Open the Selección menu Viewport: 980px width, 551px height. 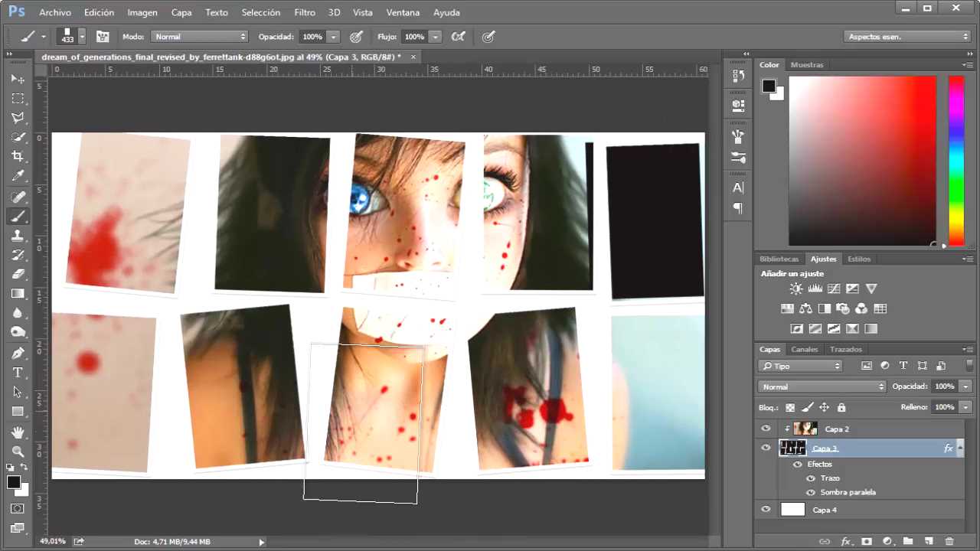click(261, 12)
